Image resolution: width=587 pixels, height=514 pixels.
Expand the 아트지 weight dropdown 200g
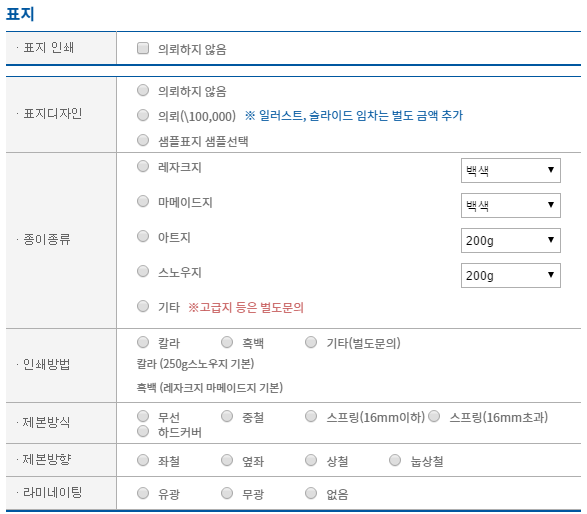click(x=511, y=240)
